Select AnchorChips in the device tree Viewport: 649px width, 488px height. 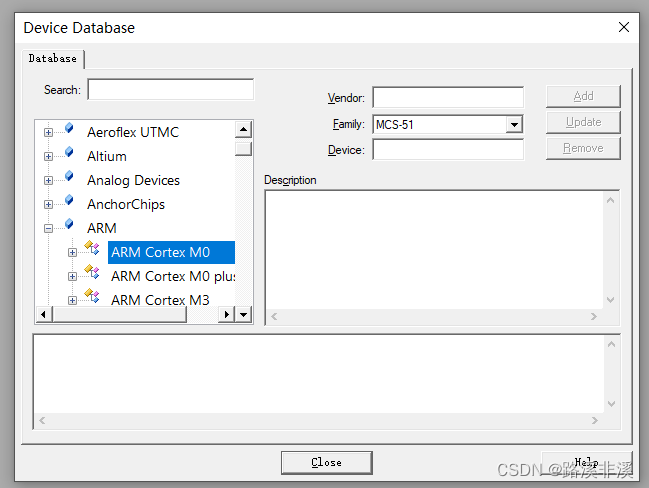[126, 204]
